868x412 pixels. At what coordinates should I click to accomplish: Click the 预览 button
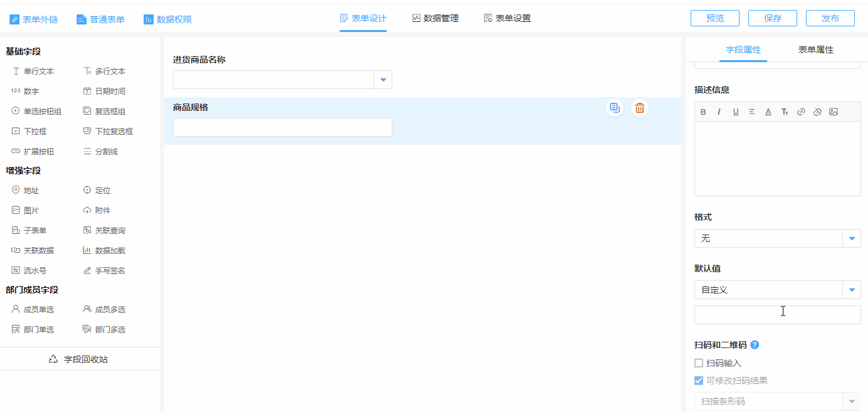[x=714, y=19]
